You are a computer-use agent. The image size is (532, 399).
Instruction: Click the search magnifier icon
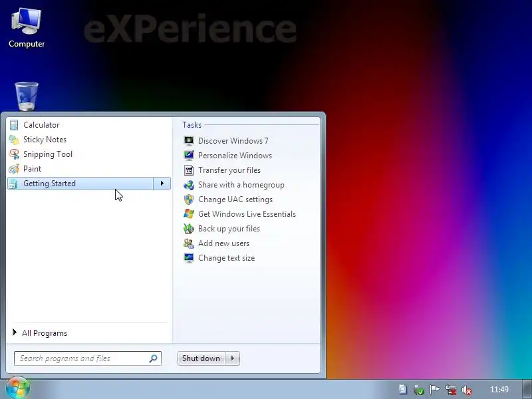(153, 358)
